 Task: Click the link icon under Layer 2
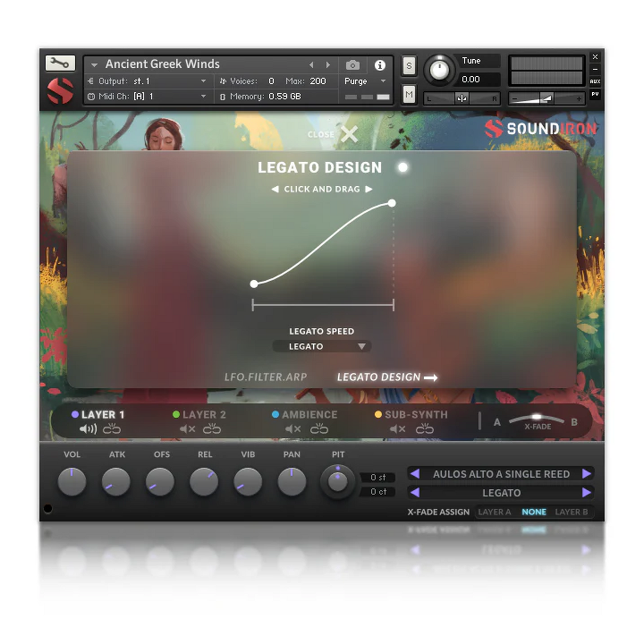[x=212, y=429]
